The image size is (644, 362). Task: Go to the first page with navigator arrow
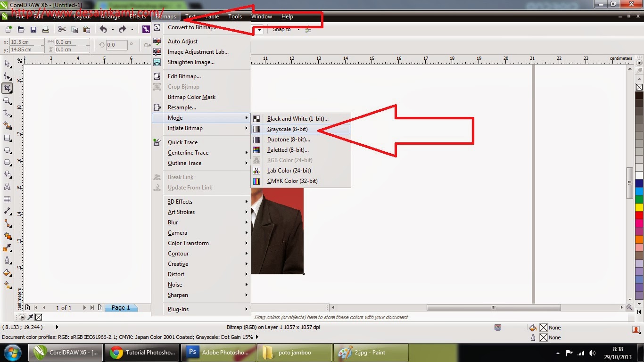point(35,308)
